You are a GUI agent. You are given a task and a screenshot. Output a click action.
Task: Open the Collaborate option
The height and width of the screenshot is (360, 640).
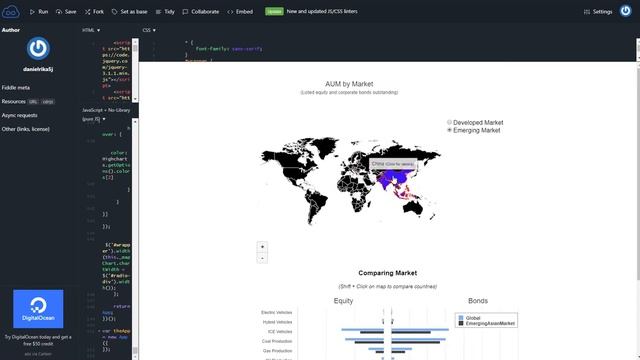point(201,12)
